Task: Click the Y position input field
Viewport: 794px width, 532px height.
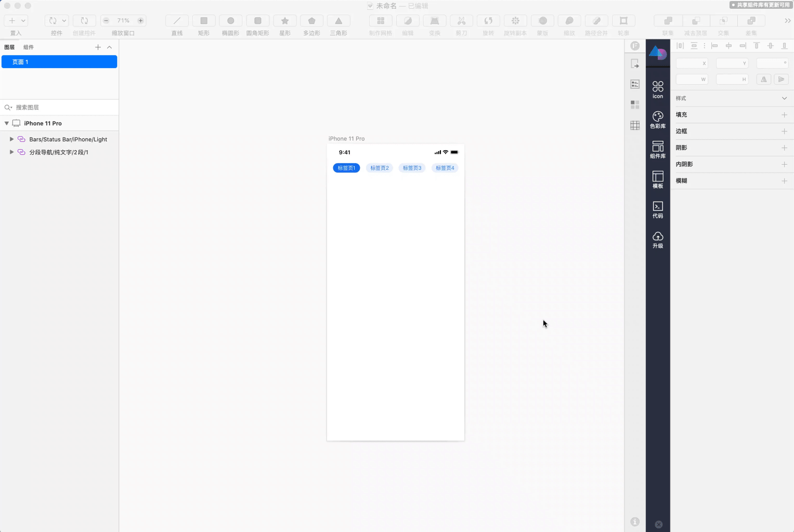Action: [732, 63]
